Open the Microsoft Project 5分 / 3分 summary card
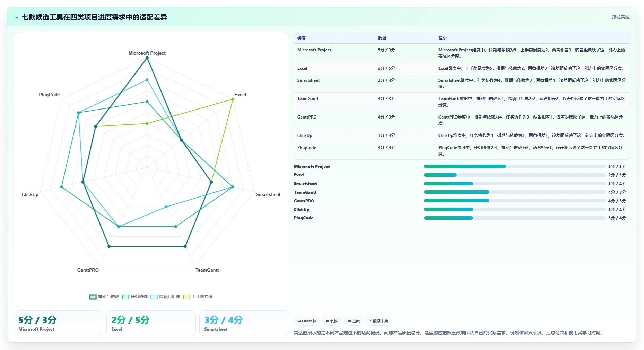This screenshot has width=644, height=350. (x=58, y=323)
